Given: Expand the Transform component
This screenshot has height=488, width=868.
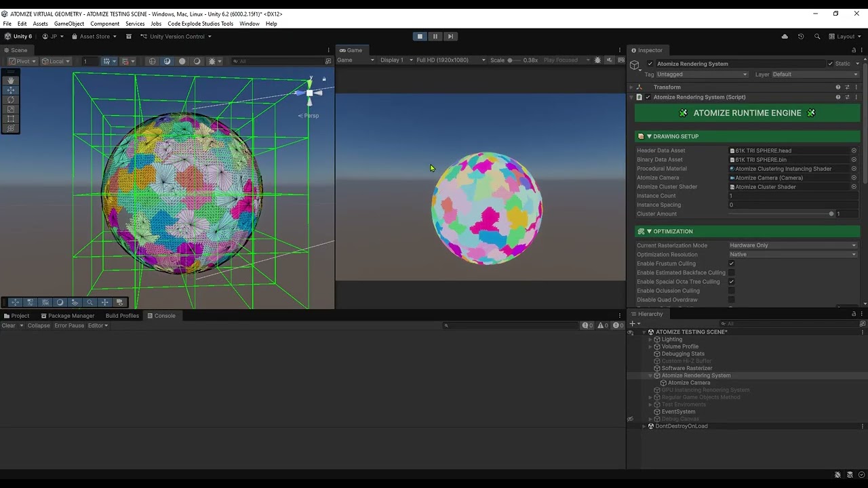Looking at the screenshot, I should (x=631, y=87).
